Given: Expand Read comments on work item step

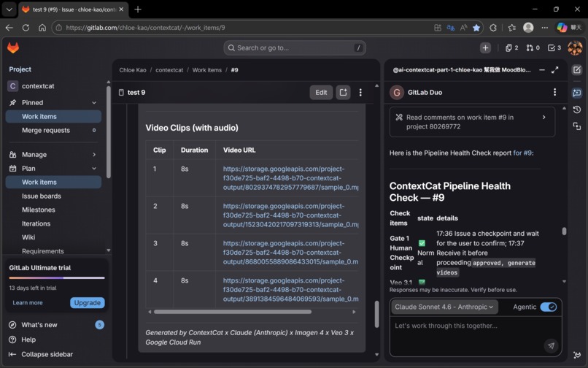Looking at the screenshot, I should [472, 122].
